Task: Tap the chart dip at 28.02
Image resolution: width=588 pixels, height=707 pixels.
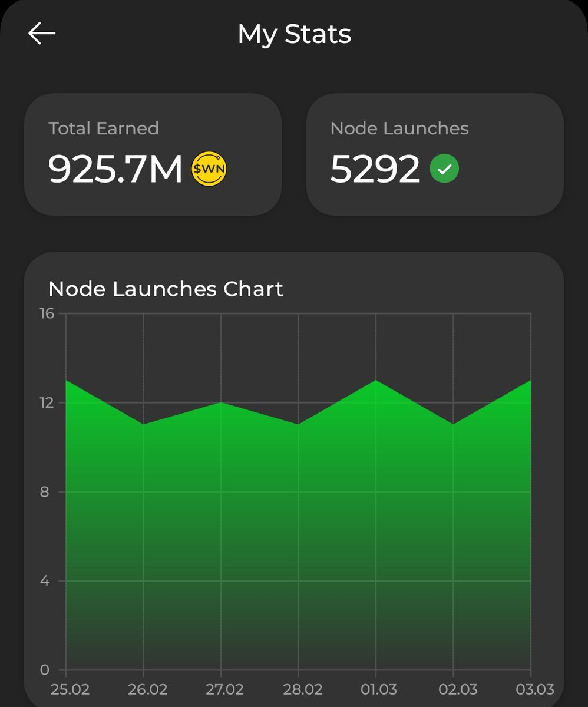Action: coord(299,424)
